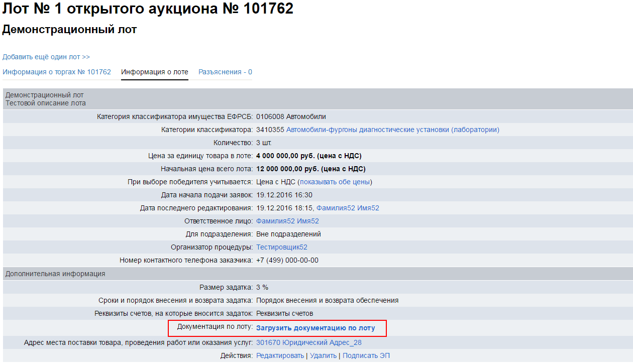Open address link "301670 Юридический Адрес_28"

[x=308, y=342]
